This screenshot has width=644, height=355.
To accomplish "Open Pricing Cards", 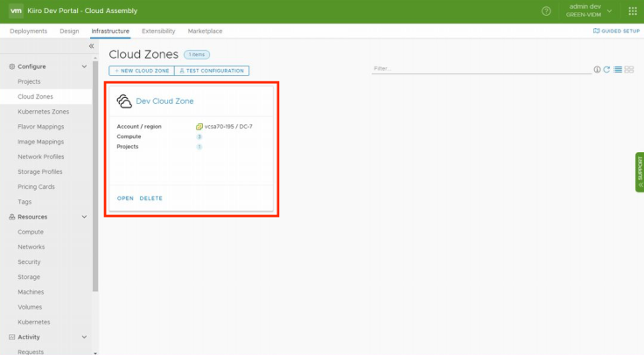I will 36,187.
